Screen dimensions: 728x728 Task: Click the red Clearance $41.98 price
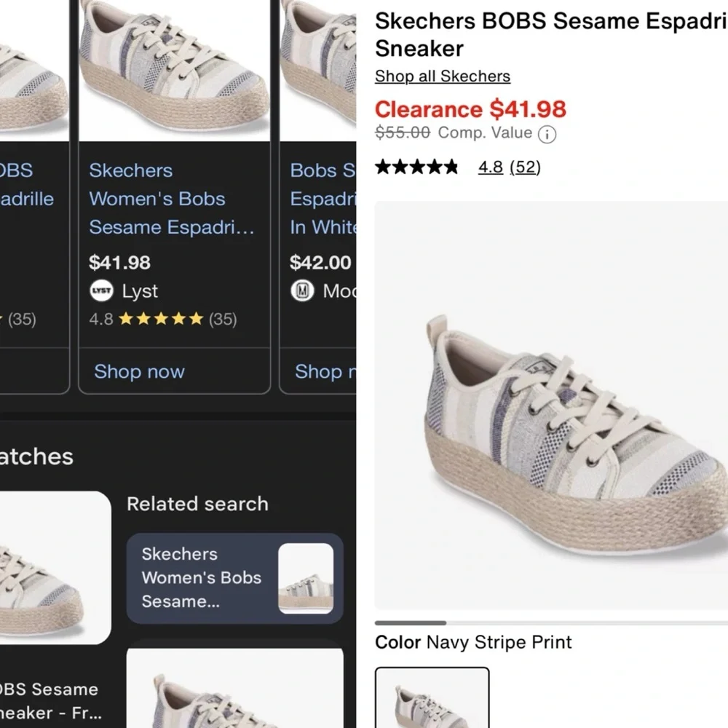pos(470,110)
